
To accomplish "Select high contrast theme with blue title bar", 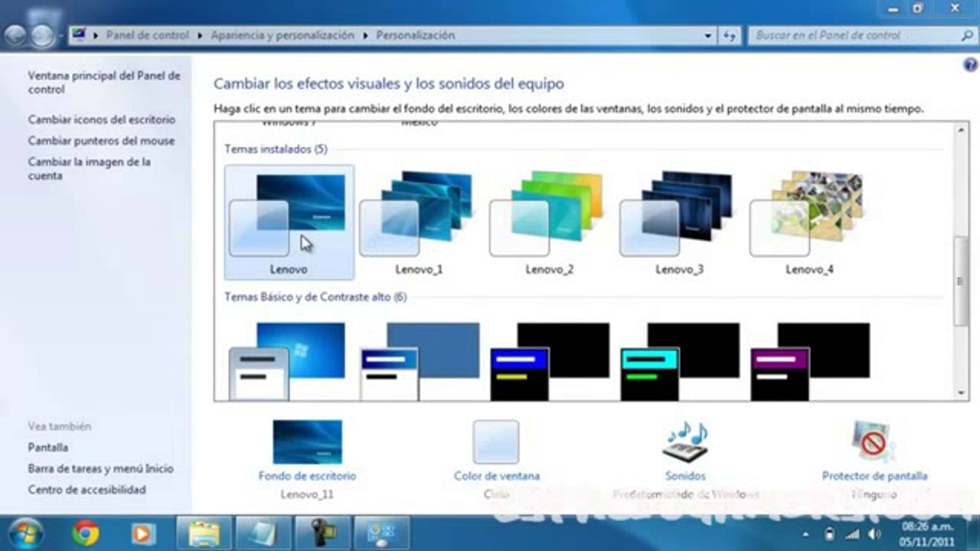I will click(x=549, y=360).
